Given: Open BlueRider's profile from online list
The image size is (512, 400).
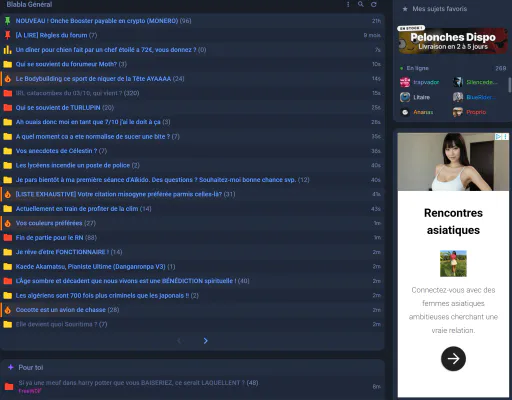Looking at the screenshot, I should click(481, 97).
